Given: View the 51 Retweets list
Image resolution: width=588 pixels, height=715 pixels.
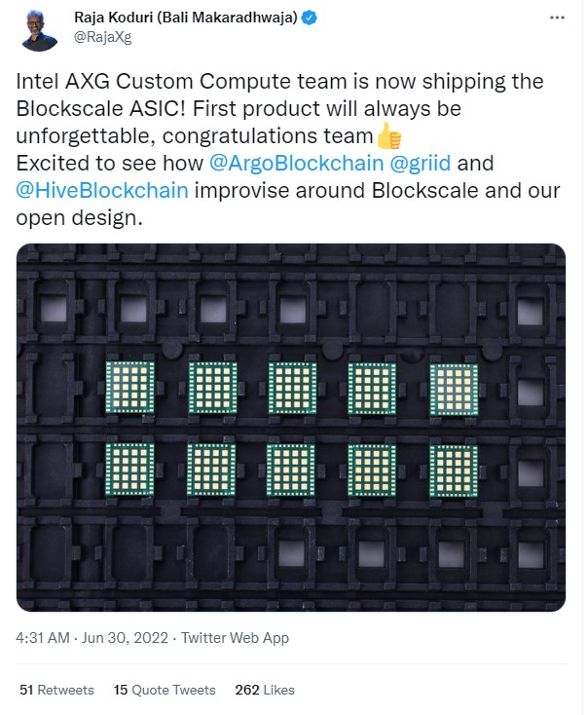Looking at the screenshot, I should point(57,690).
